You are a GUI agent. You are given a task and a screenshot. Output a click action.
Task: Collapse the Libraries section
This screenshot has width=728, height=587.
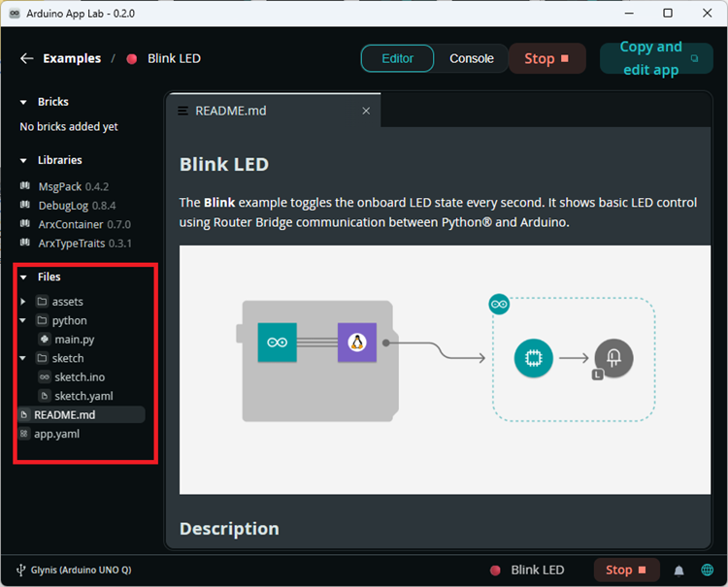click(23, 160)
